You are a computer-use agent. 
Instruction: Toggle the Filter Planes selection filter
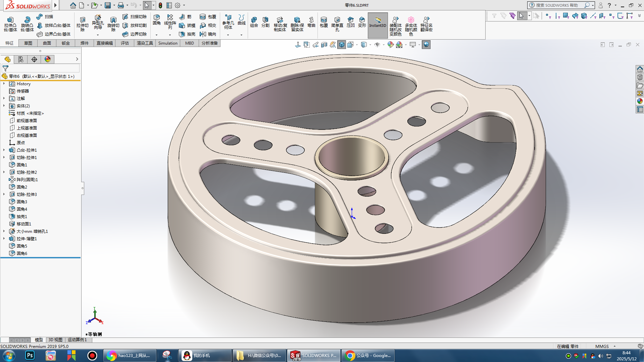tap(602, 16)
